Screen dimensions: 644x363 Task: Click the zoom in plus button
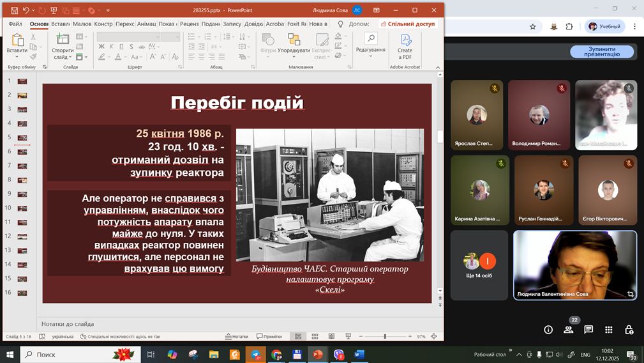[410, 336]
